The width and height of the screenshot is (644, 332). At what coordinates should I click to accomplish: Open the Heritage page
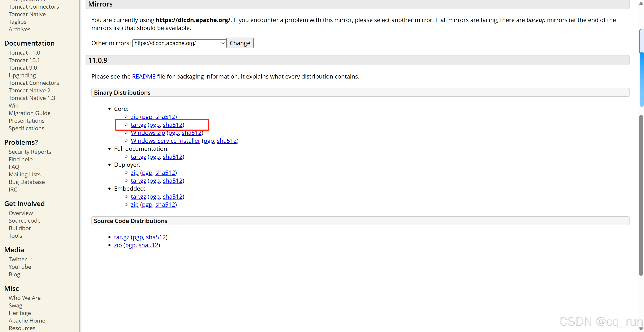[x=20, y=313]
